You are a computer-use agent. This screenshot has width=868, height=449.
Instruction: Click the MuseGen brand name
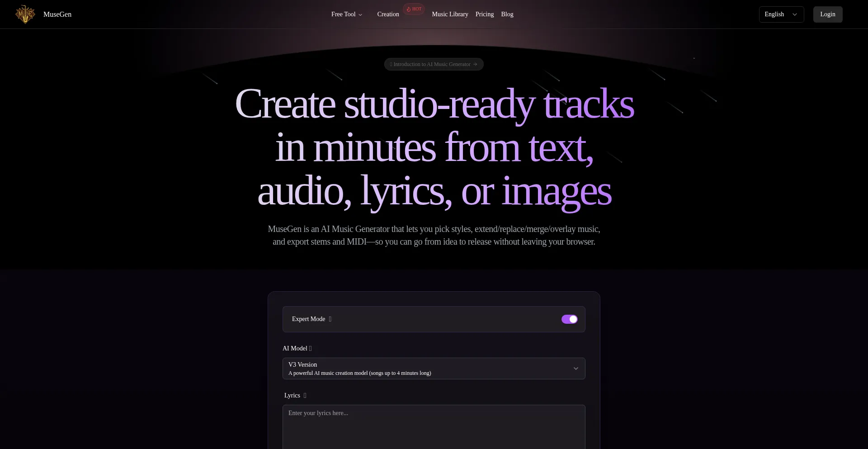[x=57, y=14]
